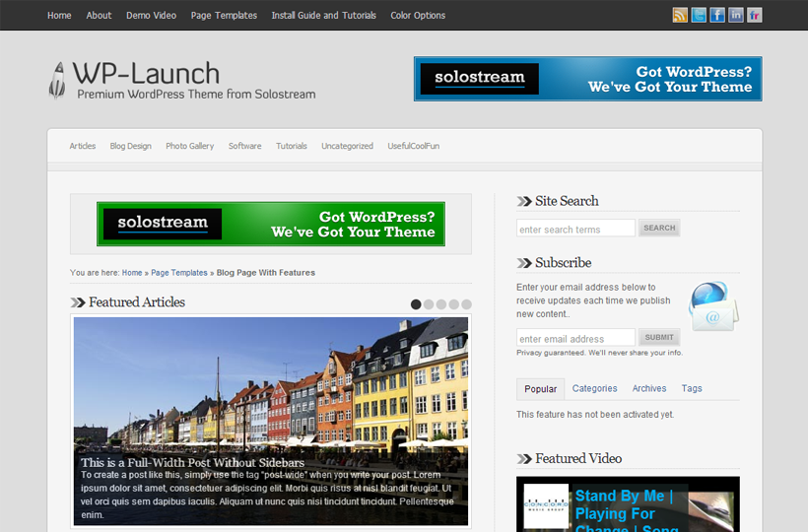Click the Featured Video heading
The width and height of the screenshot is (808, 532).
pos(578,458)
